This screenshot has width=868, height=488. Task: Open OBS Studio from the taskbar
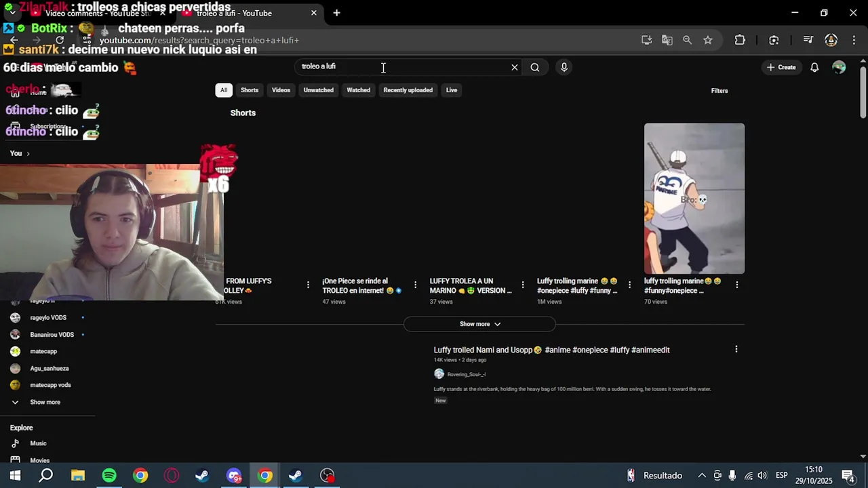328,475
